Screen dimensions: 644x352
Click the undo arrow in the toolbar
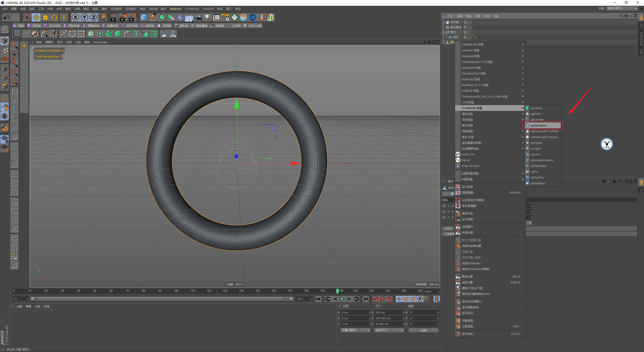pos(7,17)
